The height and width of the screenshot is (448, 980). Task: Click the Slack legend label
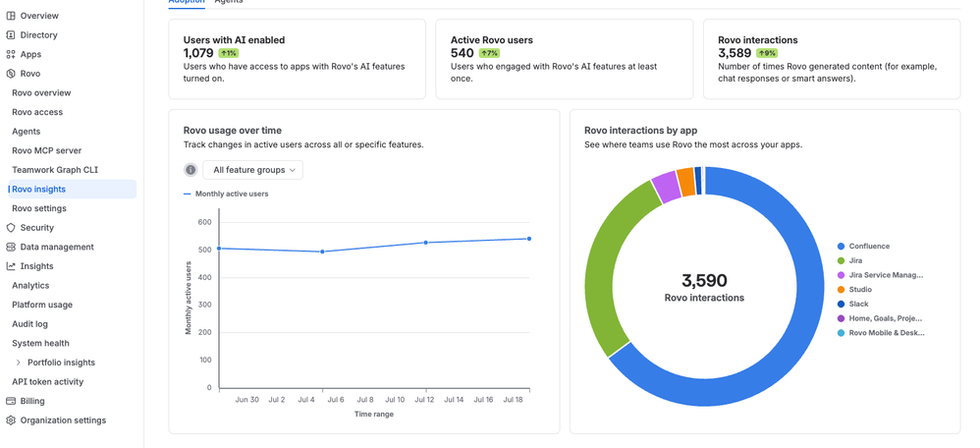859,305
